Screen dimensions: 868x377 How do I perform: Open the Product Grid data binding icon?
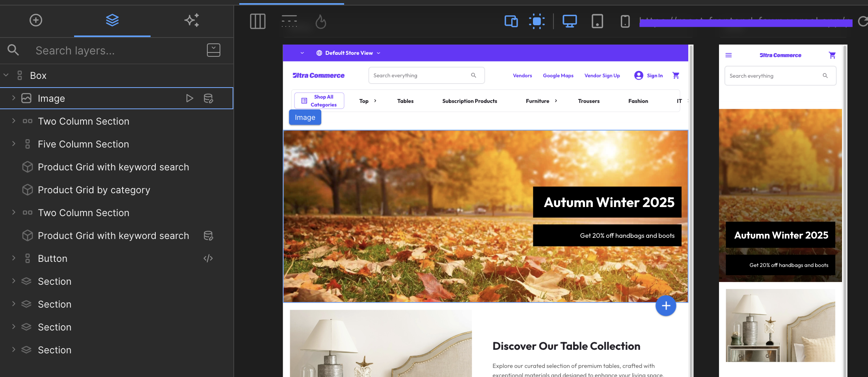pos(209,235)
